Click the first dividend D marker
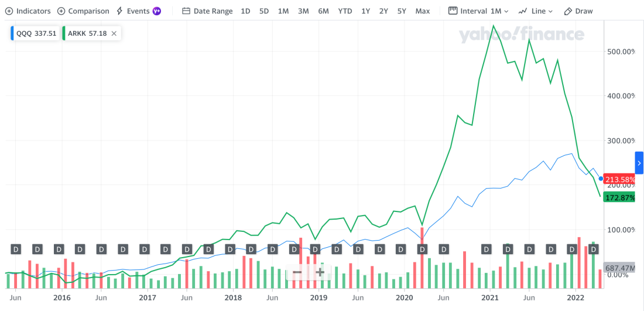 tap(16, 249)
